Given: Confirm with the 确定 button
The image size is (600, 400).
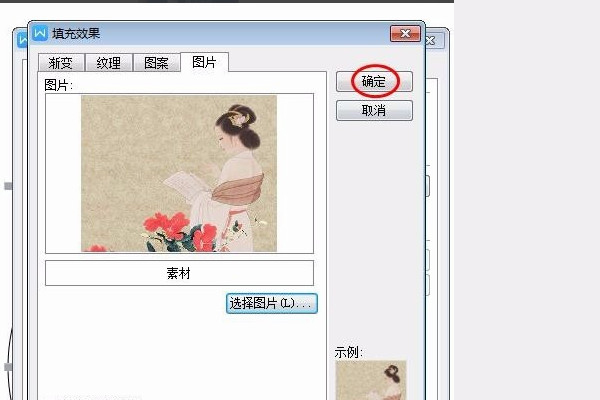Looking at the screenshot, I should coord(374,82).
